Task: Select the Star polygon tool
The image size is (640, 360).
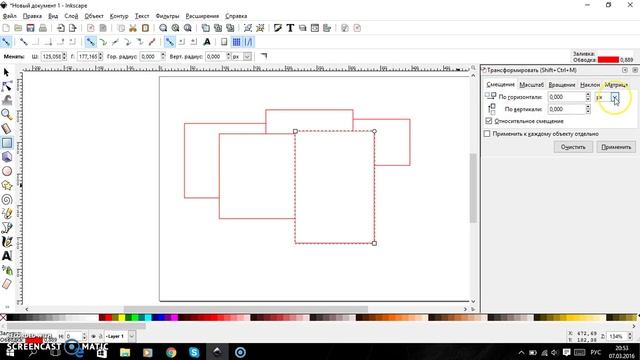Action: pyautogui.click(x=7, y=185)
